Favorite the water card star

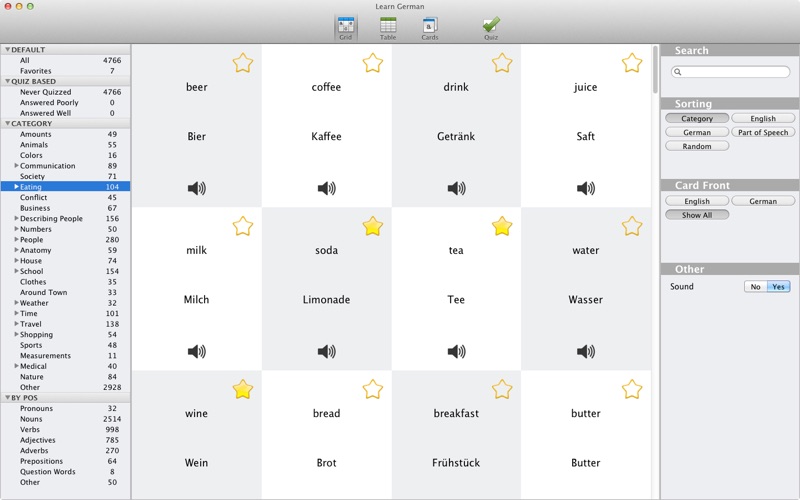[632, 226]
